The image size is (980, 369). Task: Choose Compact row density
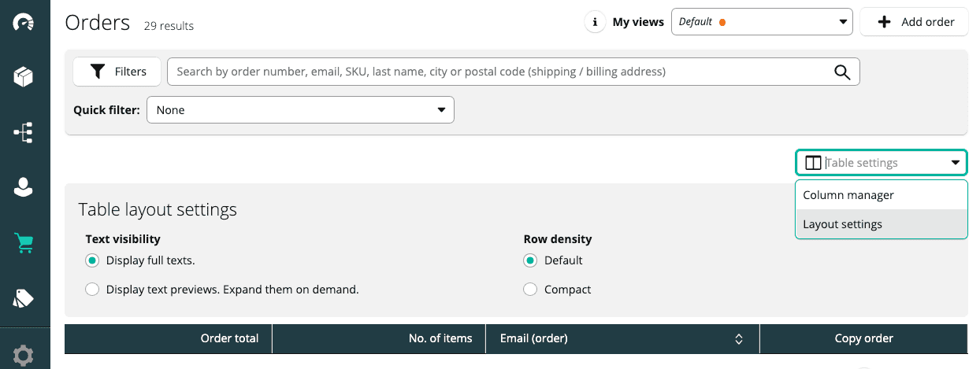pyautogui.click(x=530, y=290)
